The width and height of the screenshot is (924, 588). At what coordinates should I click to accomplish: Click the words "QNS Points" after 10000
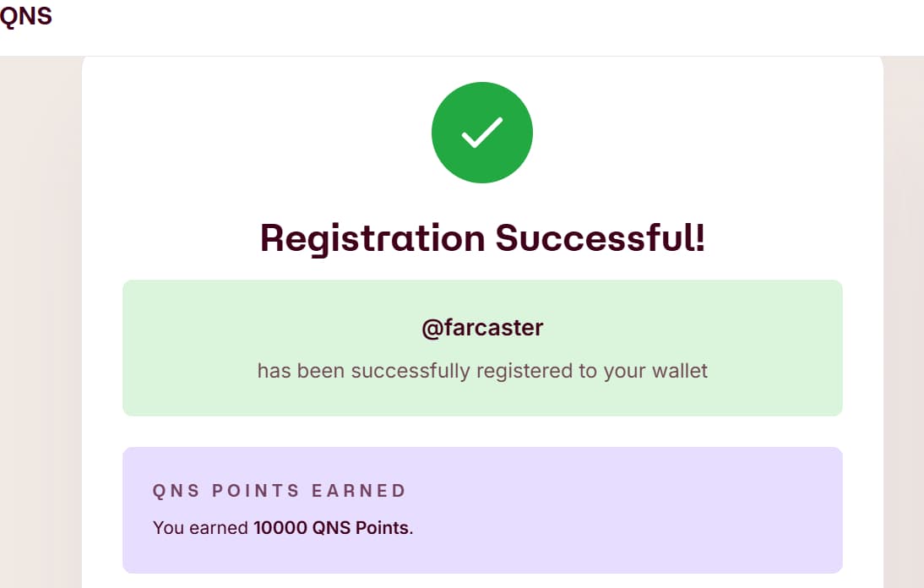pyautogui.click(x=361, y=529)
